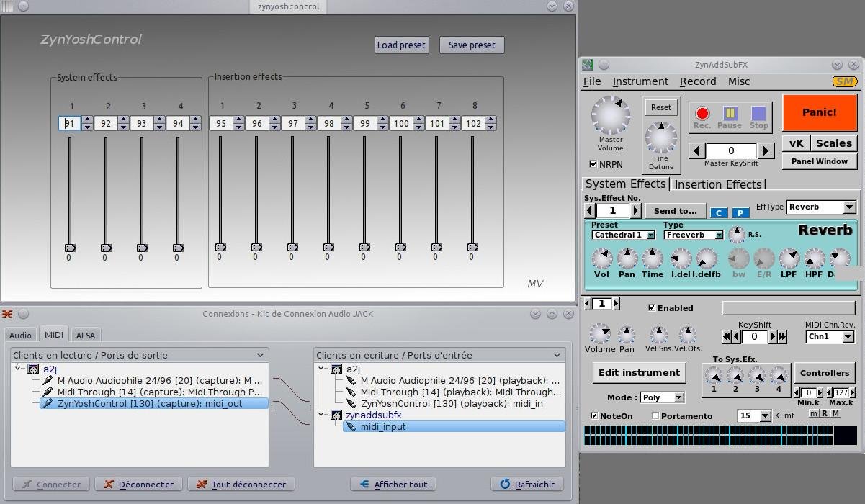The height and width of the screenshot is (504, 865).
Task: Open the Misc menu
Action: point(739,81)
